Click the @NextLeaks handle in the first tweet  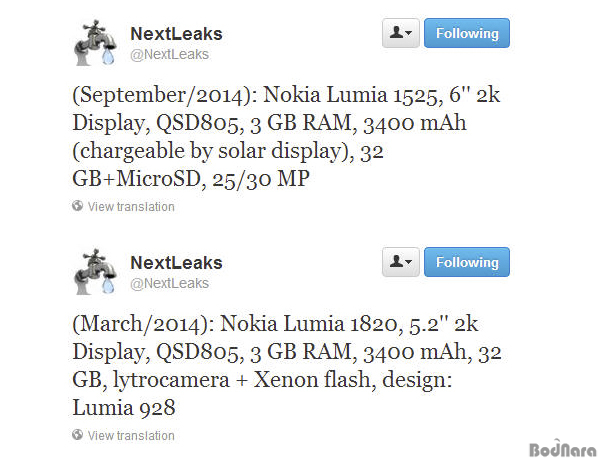click(x=170, y=54)
